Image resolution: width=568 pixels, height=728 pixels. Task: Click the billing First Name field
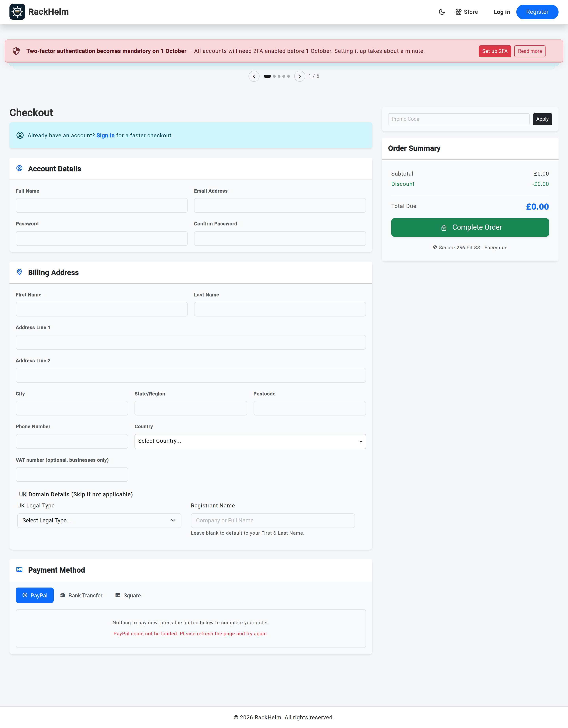[102, 309]
